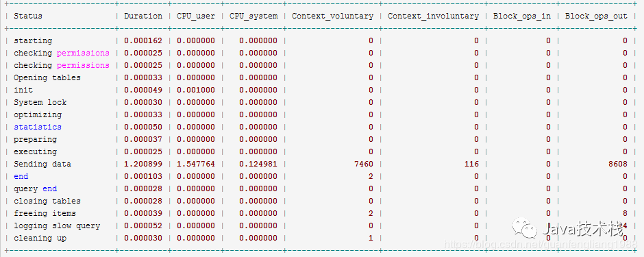The width and height of the screenshot is (644, 257).
Task: Select the 'closing tables' status cell
Action: 47,201
